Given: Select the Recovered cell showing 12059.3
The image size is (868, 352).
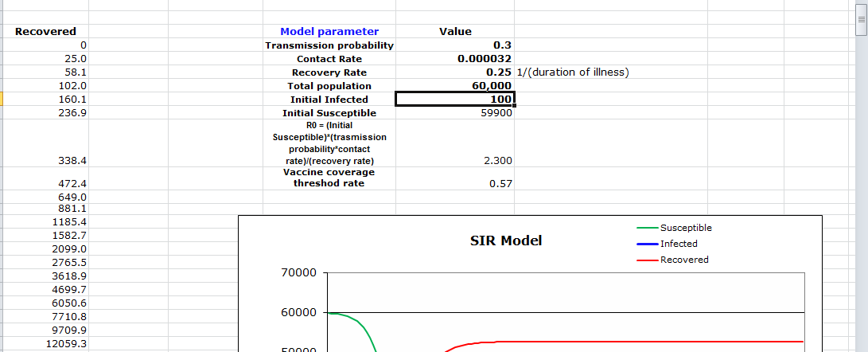Looking at the screenshot, I should pos(68,343).
